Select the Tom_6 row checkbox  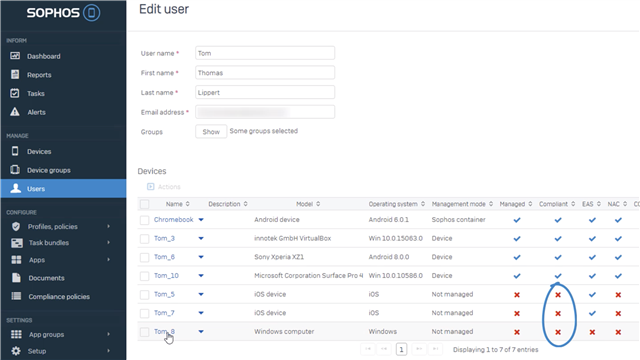click(x=144, y=257)
